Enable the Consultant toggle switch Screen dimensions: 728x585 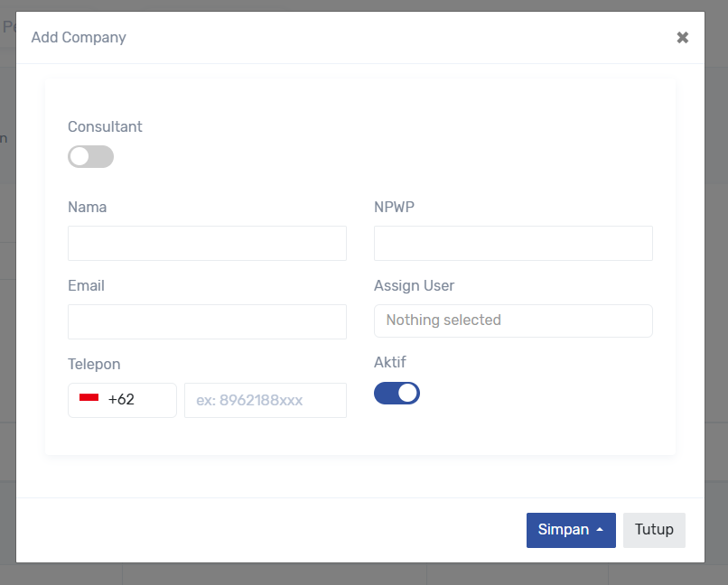[90, 157]
